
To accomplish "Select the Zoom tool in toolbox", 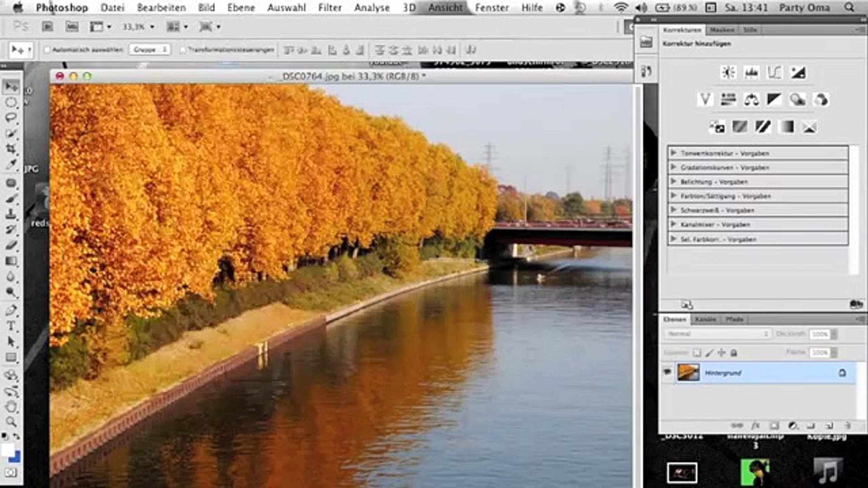I will 11,422.
